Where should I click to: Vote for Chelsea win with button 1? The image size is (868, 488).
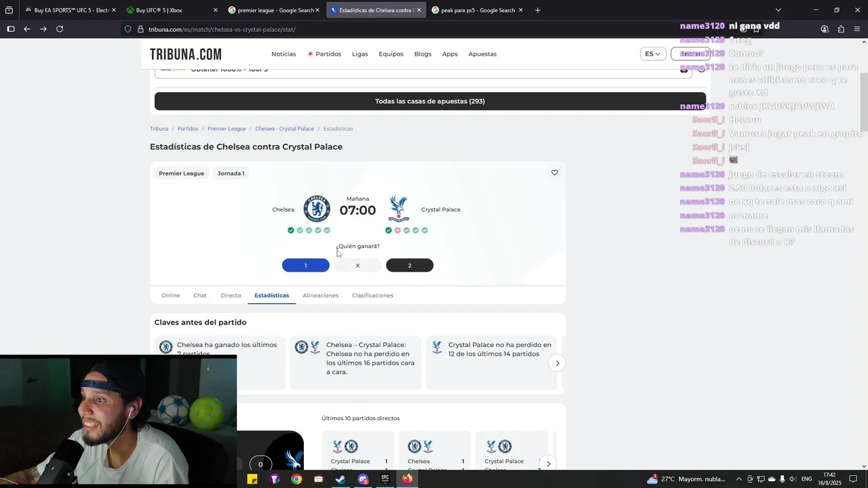coord(306,266)
